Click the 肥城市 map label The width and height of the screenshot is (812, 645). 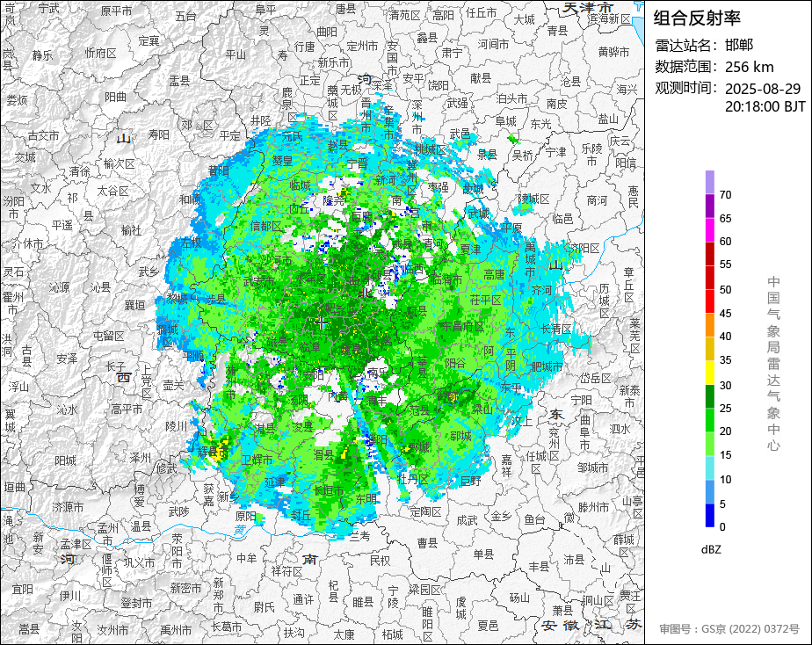pyautogui.click(x=547, y=366)
